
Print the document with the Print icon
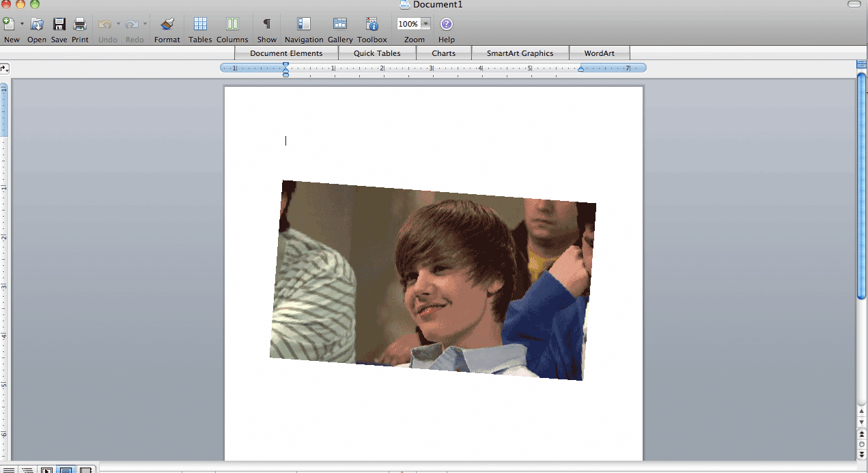[80, 25]
